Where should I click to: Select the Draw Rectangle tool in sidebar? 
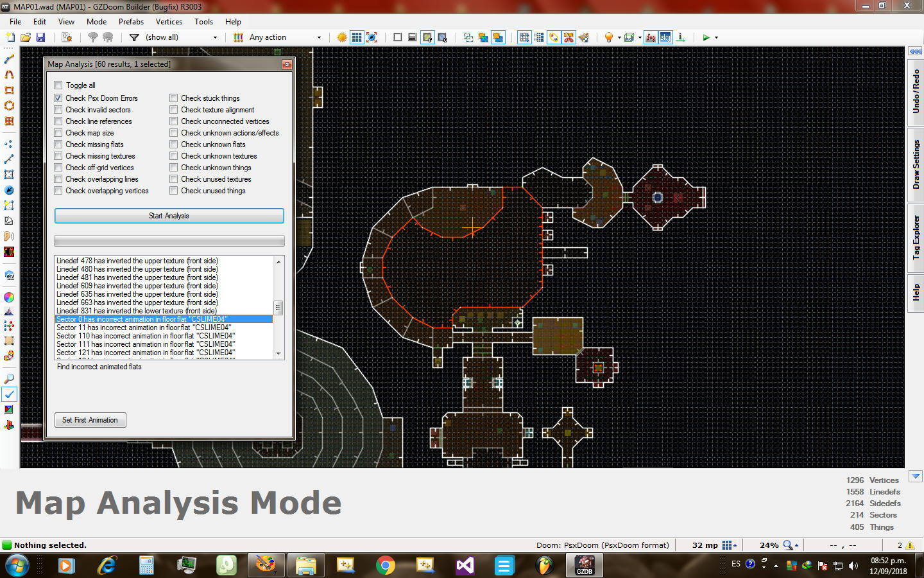click(9, 90)
